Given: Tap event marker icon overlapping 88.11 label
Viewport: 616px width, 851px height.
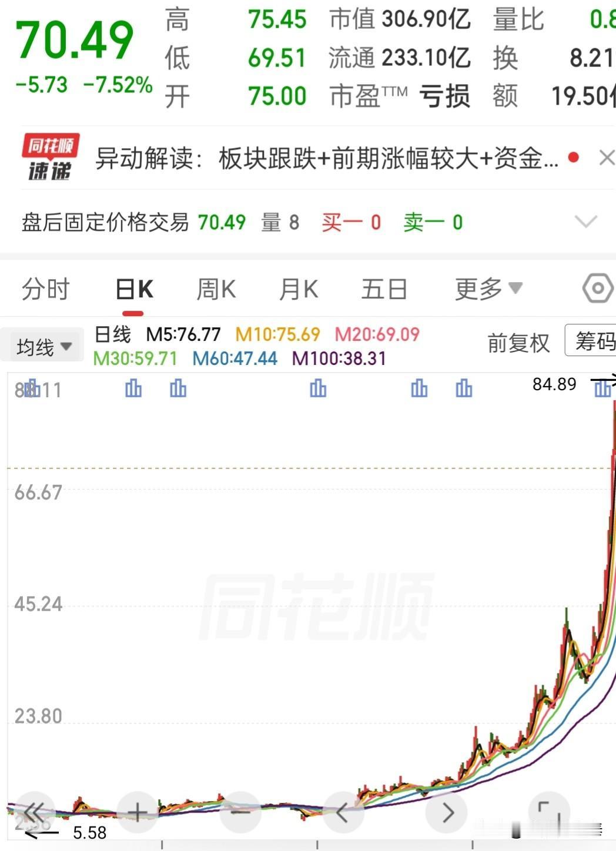Looking at the screenshot, I should (x=32, y=388).
